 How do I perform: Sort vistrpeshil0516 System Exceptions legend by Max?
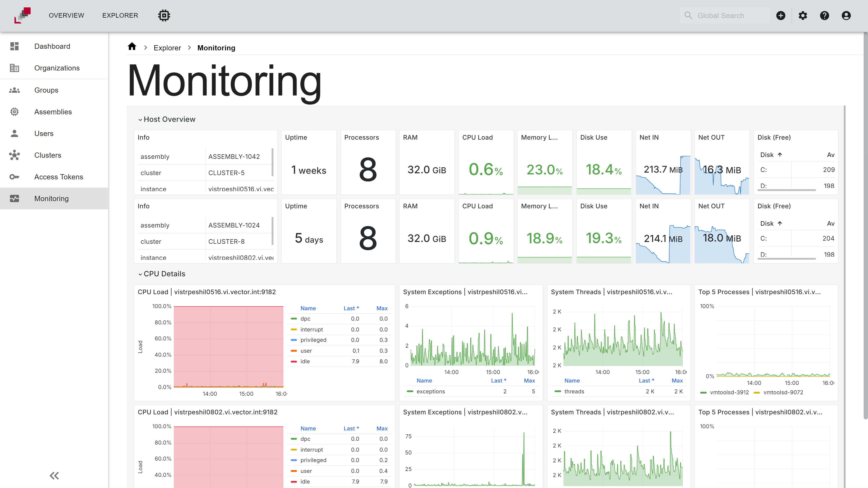click(x=529, y=380)
